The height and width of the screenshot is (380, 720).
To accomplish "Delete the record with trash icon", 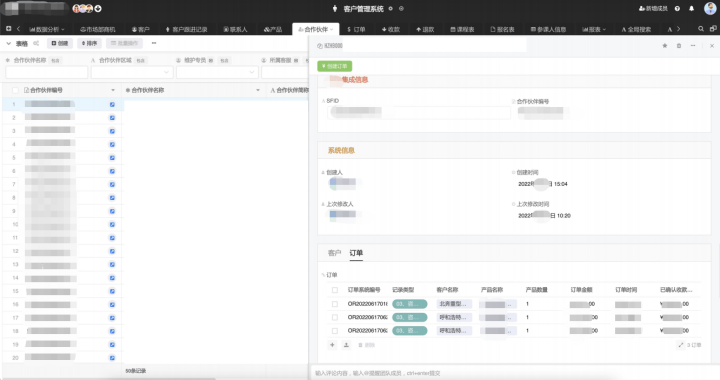I will 679,45.
